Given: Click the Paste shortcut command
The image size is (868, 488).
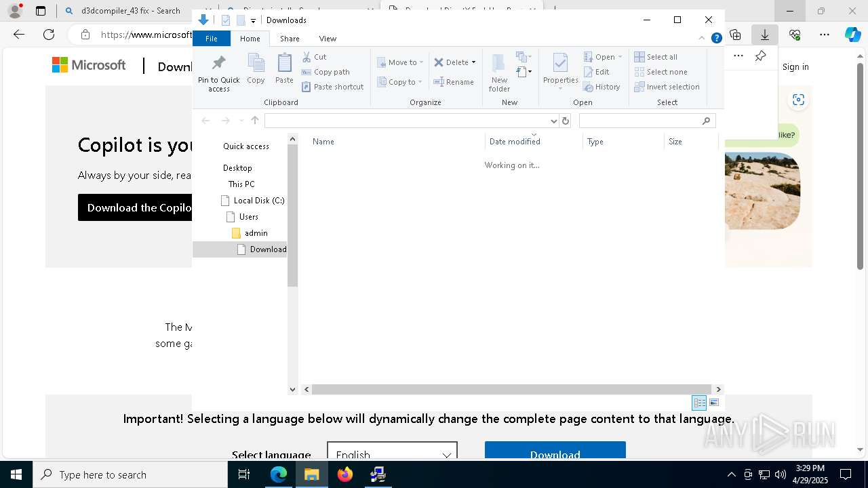Looking at the screenshot, I should [333, 87].
